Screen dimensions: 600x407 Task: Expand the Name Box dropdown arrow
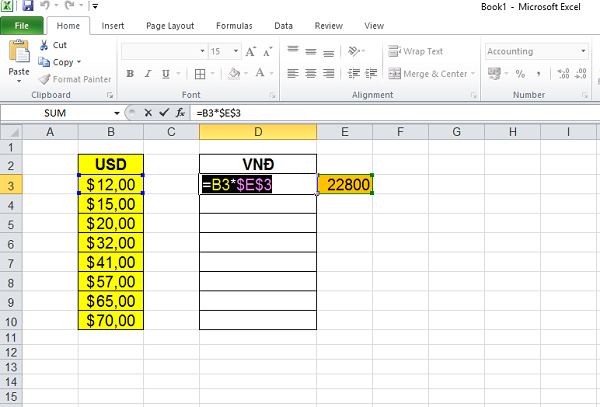[x=118, y=113]
